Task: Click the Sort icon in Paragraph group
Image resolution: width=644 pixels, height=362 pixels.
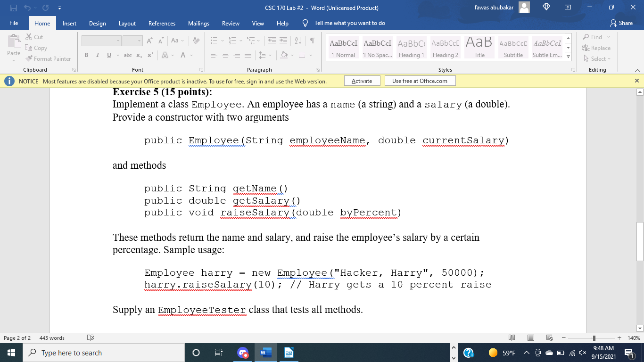Action: [x=298, y=41]
